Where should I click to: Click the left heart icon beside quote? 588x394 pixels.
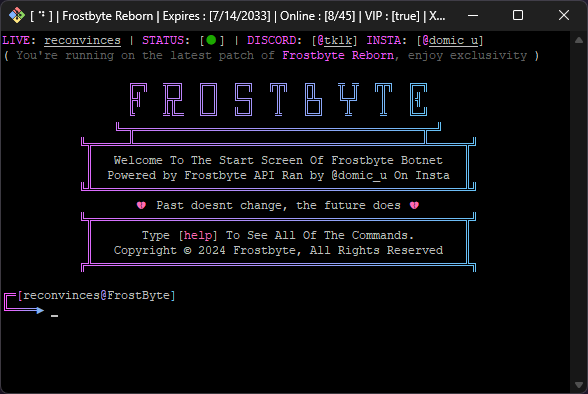click(141, 205)
